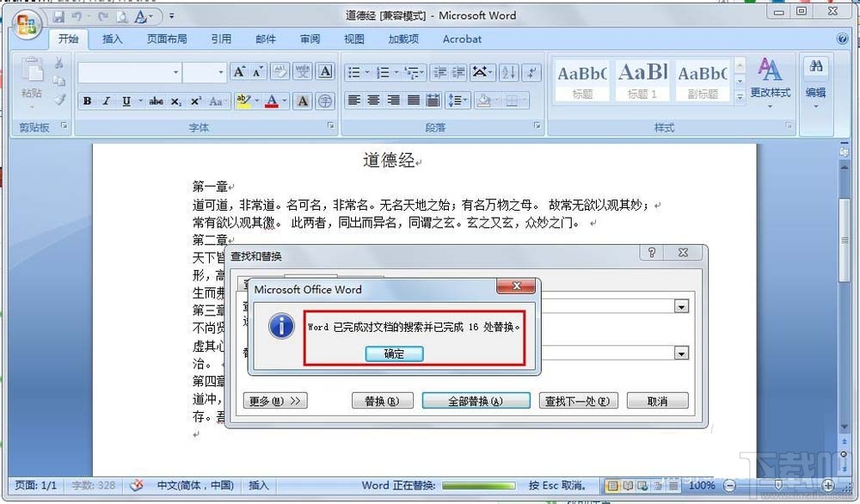This screenshot has height=504, width=860.
Task: Click the Increase Indent icon
Action: pos(459,72)
